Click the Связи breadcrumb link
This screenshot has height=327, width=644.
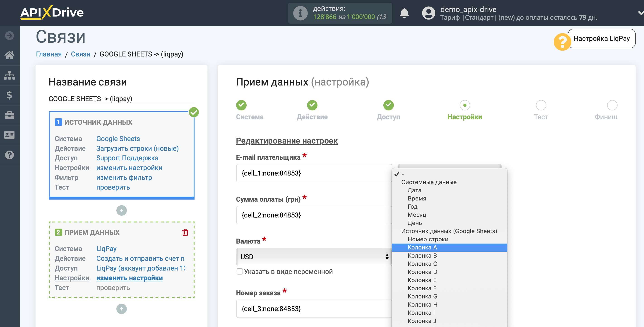tap(81, 54)
